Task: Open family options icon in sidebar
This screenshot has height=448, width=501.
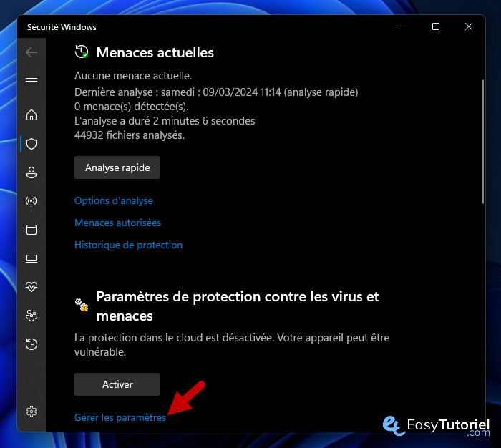Action: (31, 316)
